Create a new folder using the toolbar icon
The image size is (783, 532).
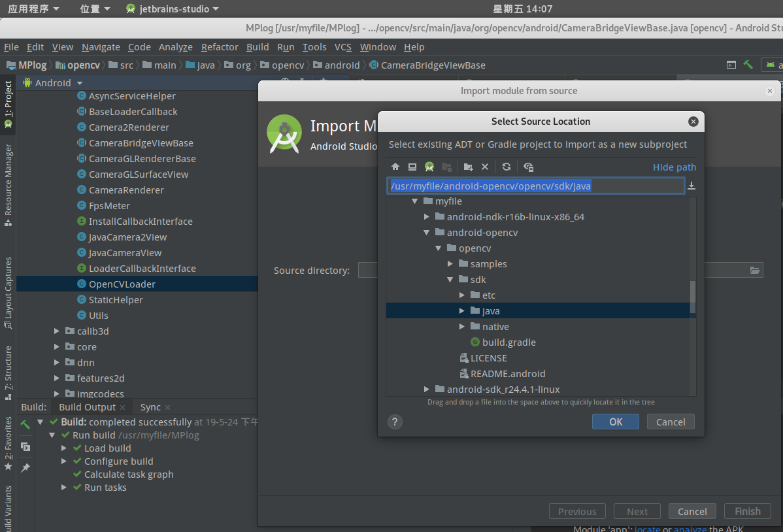[468, 167]
